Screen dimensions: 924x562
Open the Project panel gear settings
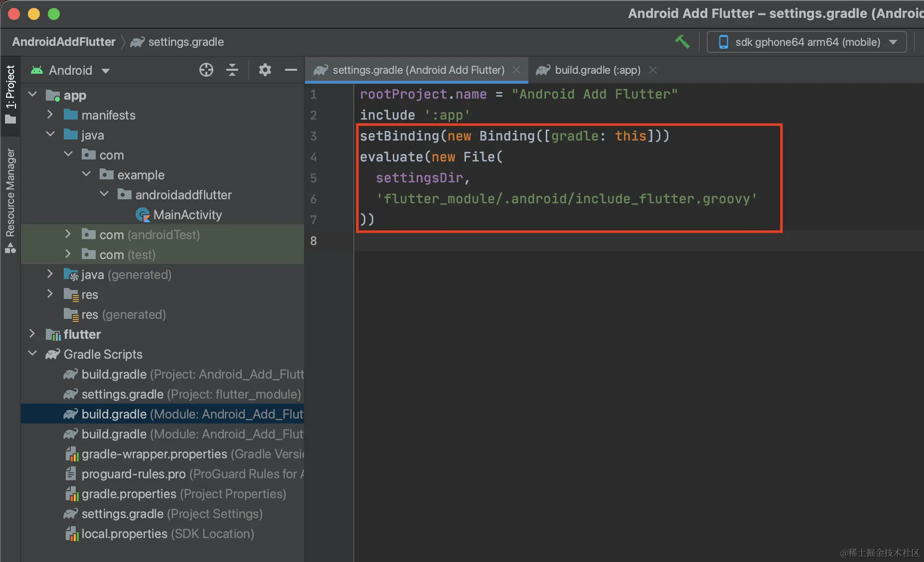pyautogui.click(x=265, y=70)
